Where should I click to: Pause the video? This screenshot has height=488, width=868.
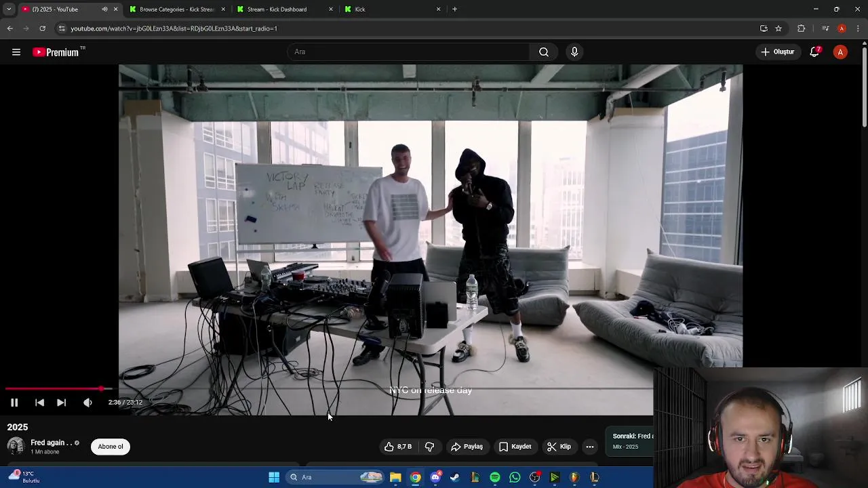point(14,403)
